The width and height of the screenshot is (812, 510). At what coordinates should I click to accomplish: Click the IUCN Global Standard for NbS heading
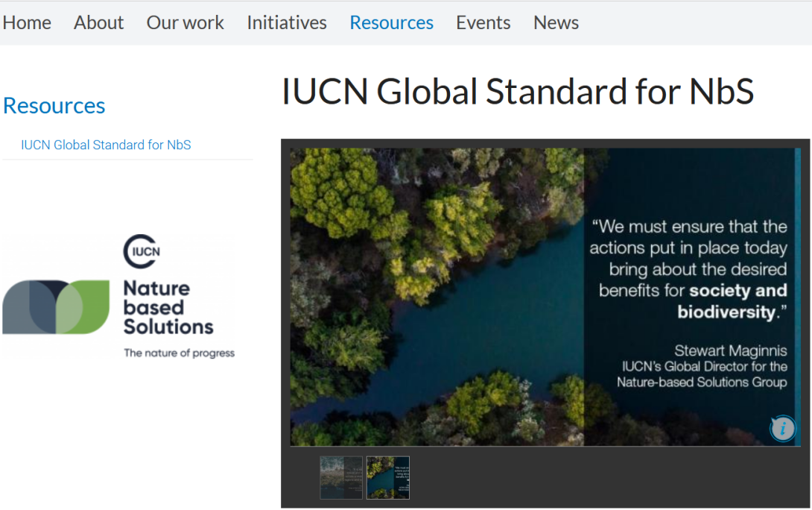[517, 92]
